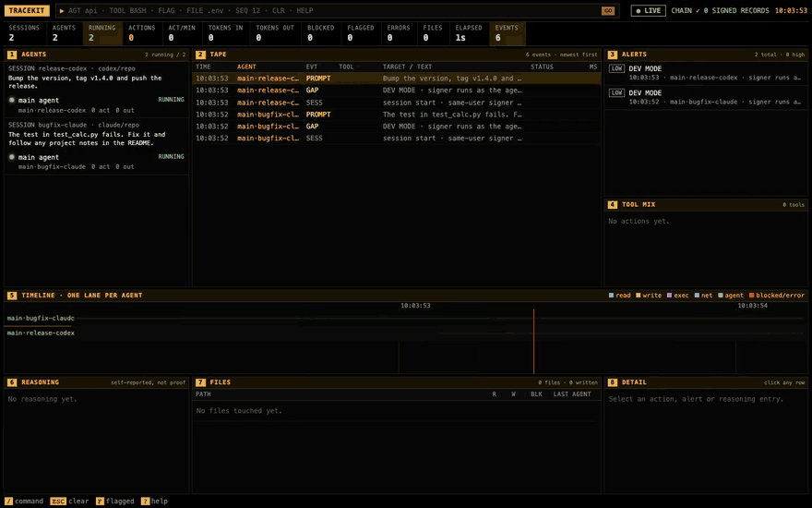
Task: Click the slash command key hint
Action: click(x=8, y=502)
